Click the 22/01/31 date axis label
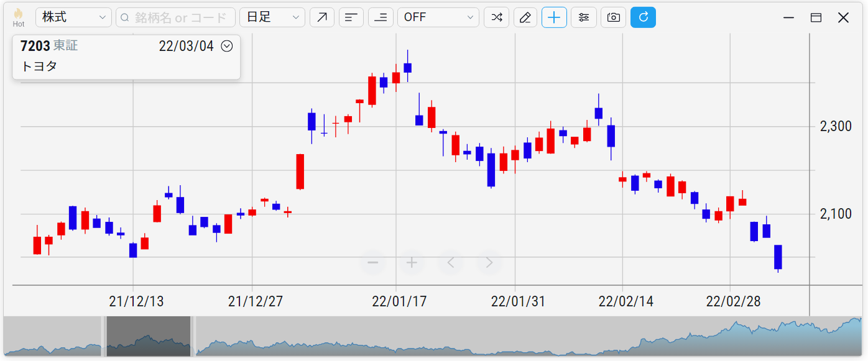The image size is (868, 361). point(518,302)
